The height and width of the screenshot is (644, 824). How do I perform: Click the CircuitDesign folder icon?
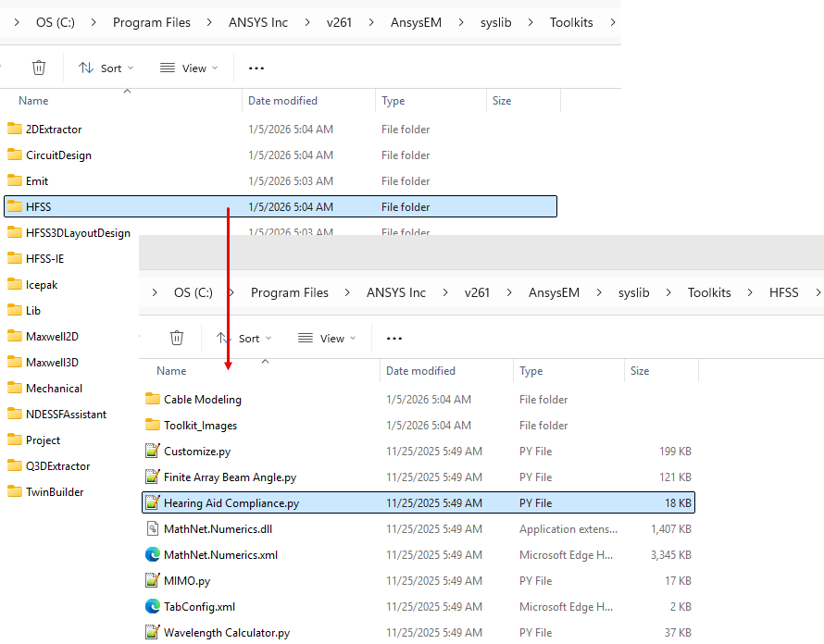tap(15, 155)
